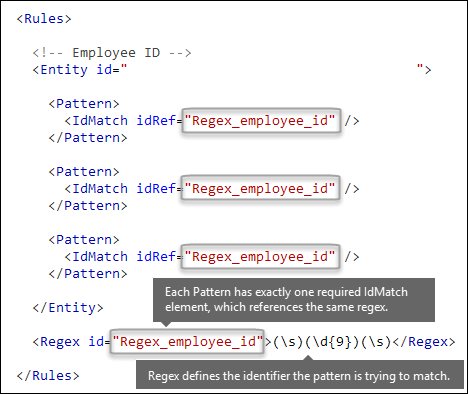Click the "Regex_employee_id" value in Regex id

pos(187,342)
